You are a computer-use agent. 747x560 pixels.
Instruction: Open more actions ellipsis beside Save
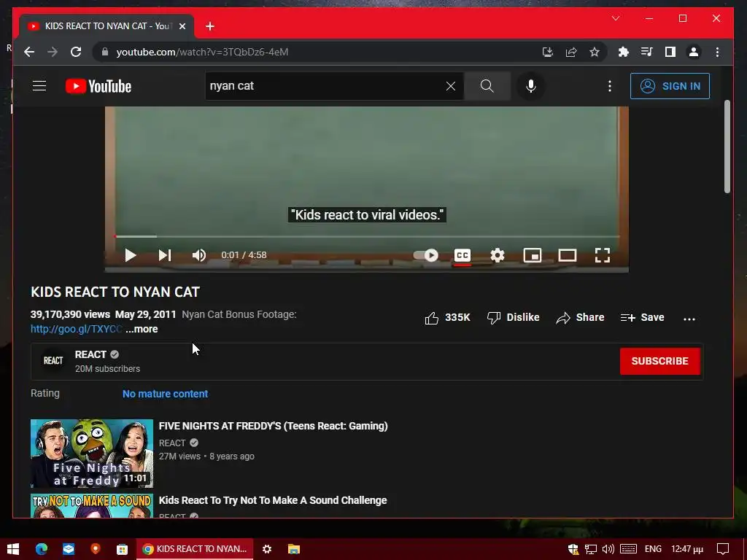tap(689, 319)
